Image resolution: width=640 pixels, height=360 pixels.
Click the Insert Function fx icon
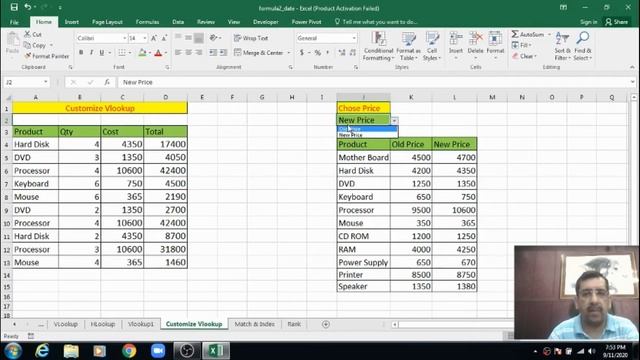coord(107,82)
